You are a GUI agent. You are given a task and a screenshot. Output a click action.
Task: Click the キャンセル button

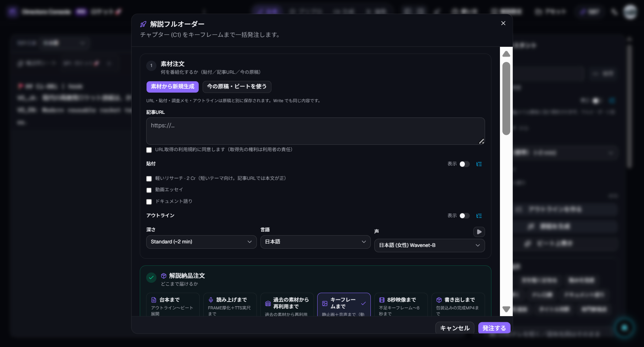(455, 328)
